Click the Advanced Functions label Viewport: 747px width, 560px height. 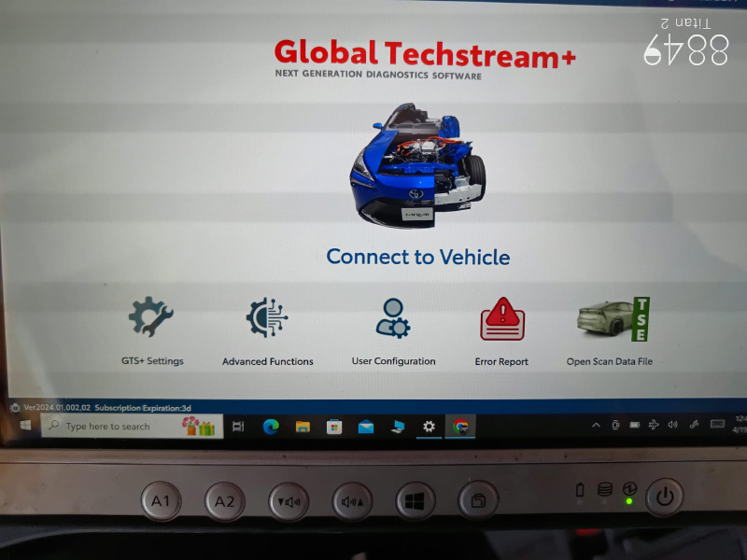coord(268,361)
